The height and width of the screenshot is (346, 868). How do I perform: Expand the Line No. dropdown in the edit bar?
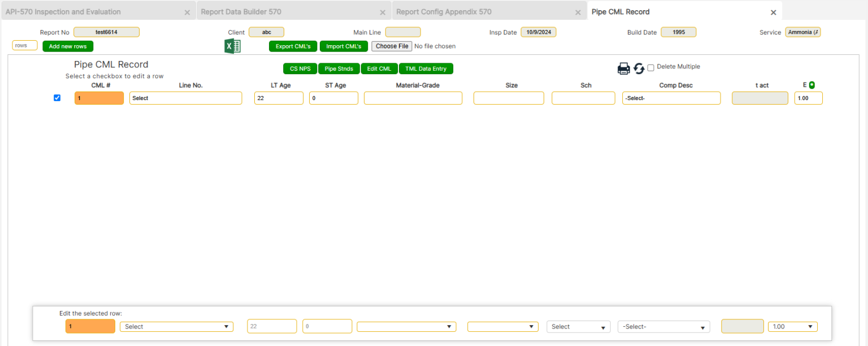coord(176,326)
